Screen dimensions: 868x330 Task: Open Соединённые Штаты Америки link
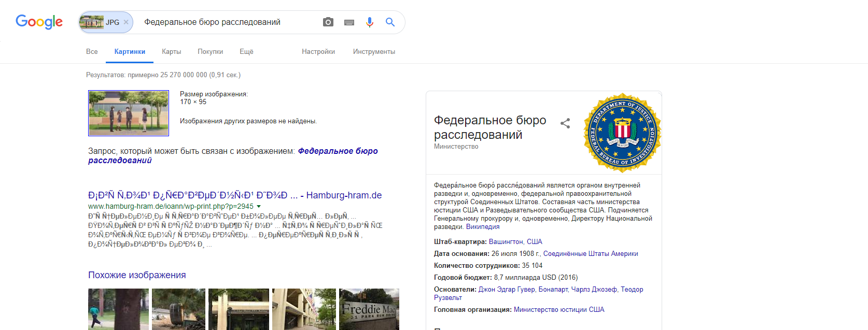point(591,254)
